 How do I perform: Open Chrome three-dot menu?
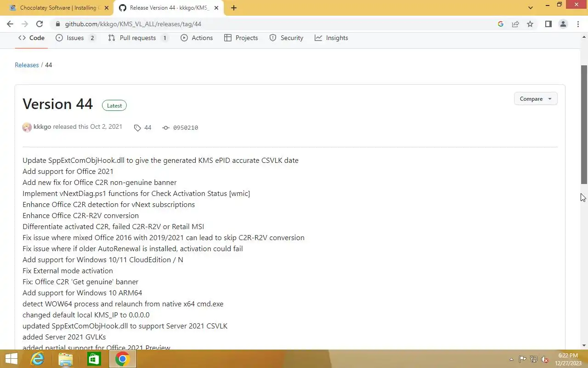(578, 24)
